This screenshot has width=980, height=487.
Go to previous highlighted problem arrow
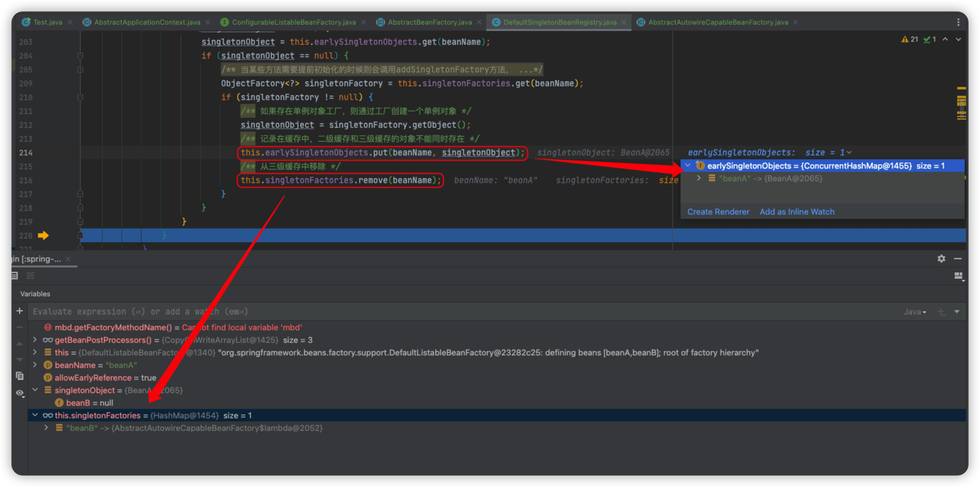coord(946,39)
